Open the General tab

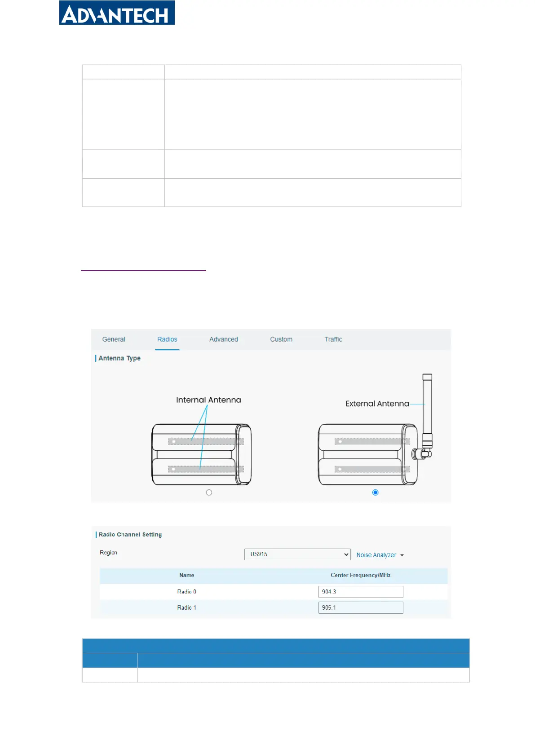pyautogui.click(x=114, y=339)
